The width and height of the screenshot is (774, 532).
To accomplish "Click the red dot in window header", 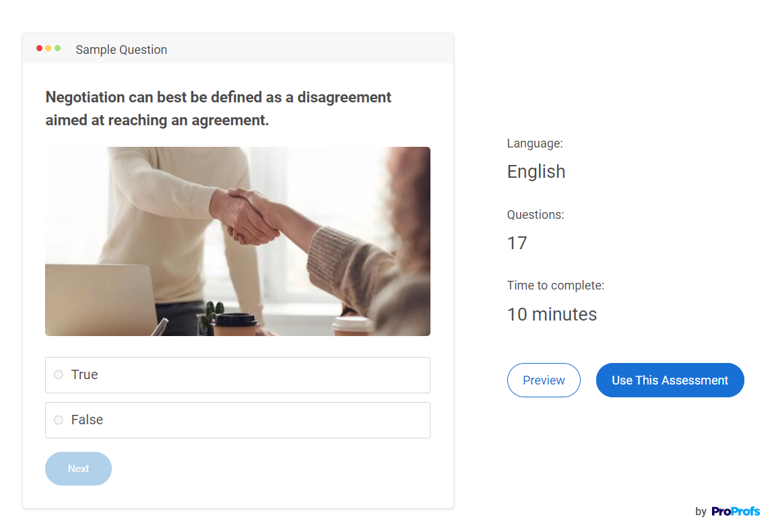I will point(39,48).
